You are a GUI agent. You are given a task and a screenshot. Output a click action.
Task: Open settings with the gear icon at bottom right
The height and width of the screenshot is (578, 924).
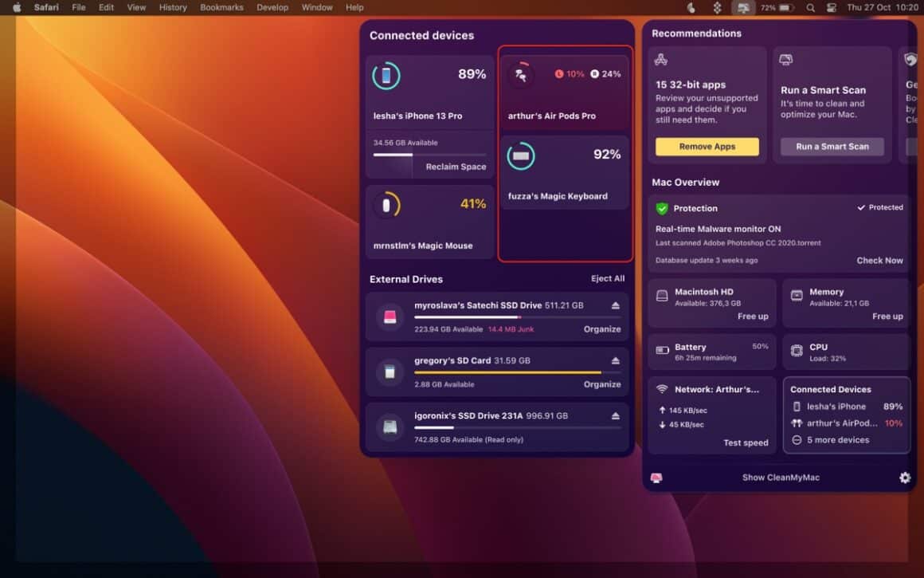pos(904,477)
